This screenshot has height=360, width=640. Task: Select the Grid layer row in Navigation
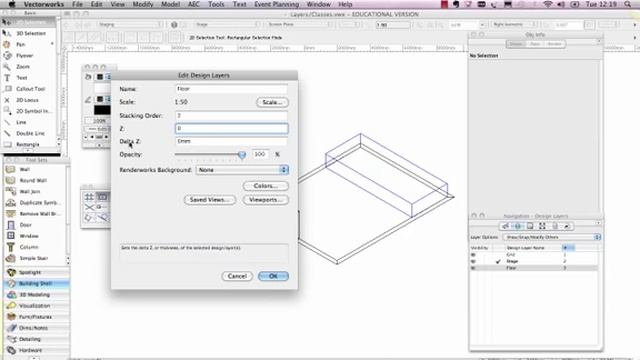tap(534, 254)
